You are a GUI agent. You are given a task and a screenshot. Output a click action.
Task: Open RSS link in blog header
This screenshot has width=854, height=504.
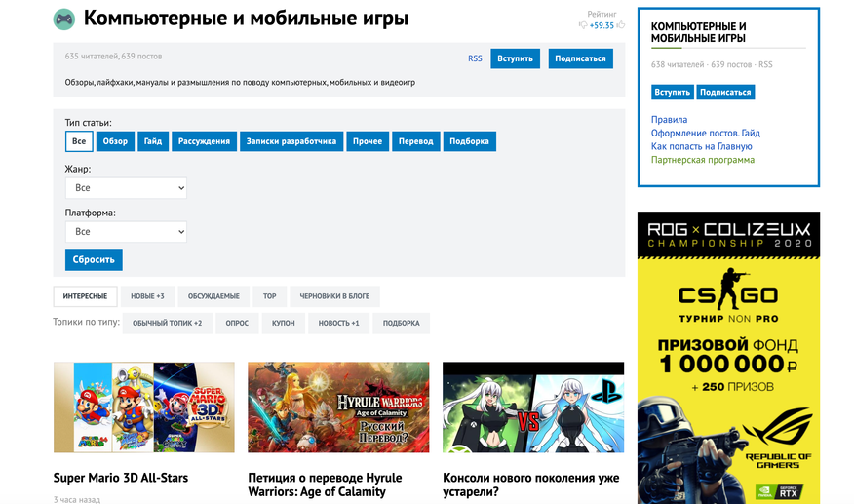[475, 58]
